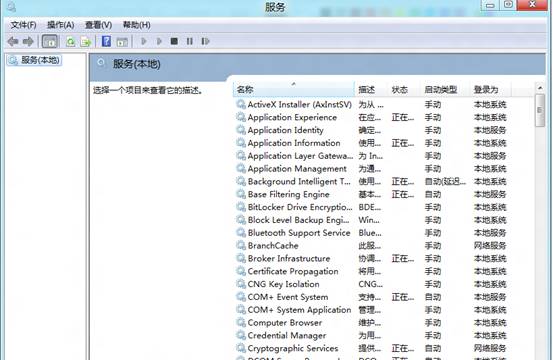Click the Restart service icon
The height and width of the screenshot is (360, 553).
pyautogui.click(x=205, y=41)
